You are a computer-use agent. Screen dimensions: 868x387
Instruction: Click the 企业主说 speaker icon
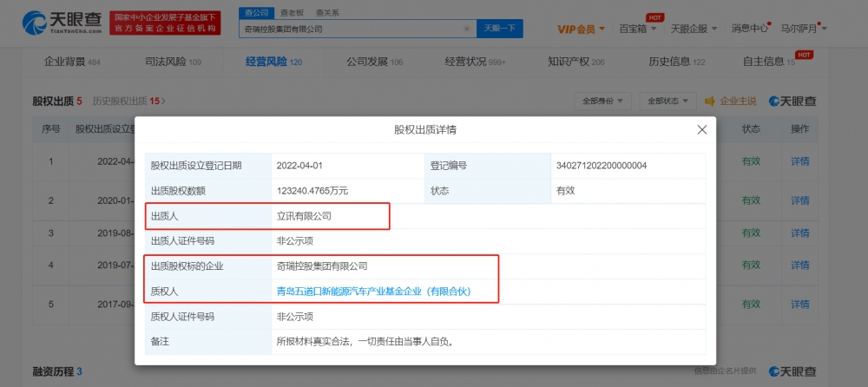pos(710,102)
